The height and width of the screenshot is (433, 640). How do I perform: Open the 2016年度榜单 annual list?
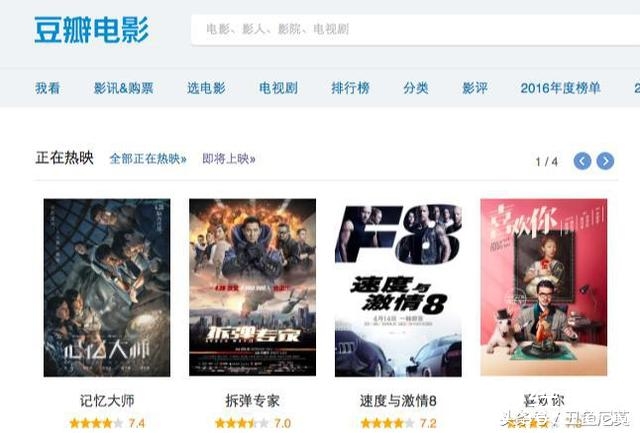click(x=560, y=88)
